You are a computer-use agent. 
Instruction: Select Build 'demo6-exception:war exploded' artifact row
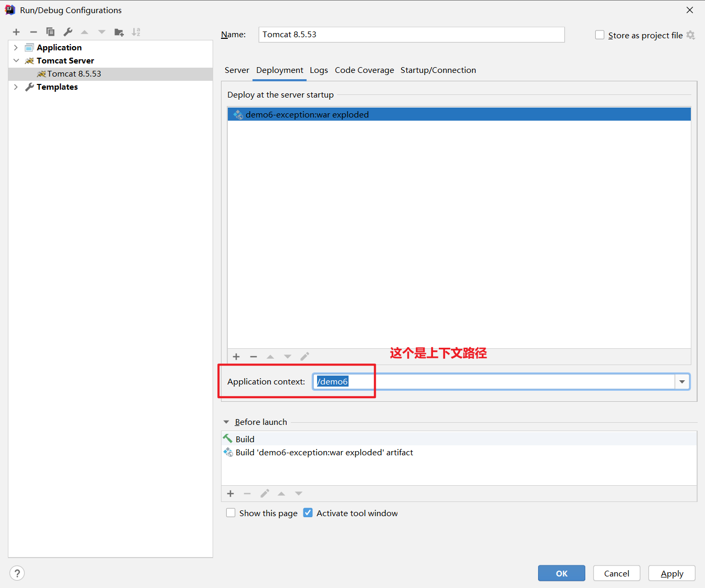459,452
